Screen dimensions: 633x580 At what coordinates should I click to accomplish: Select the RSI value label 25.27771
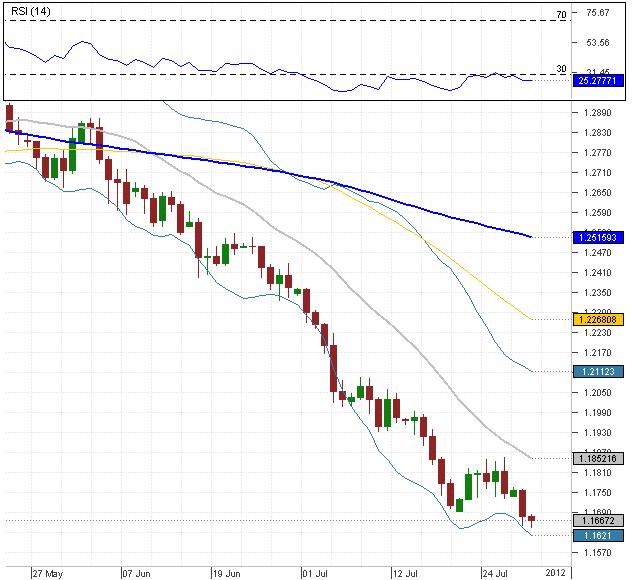(599, 80)
